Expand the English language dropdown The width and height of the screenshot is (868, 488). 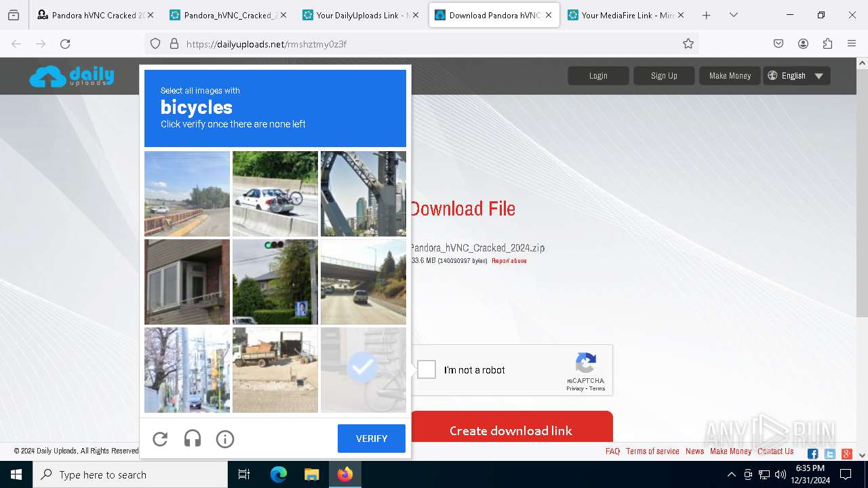coord(796,76)
